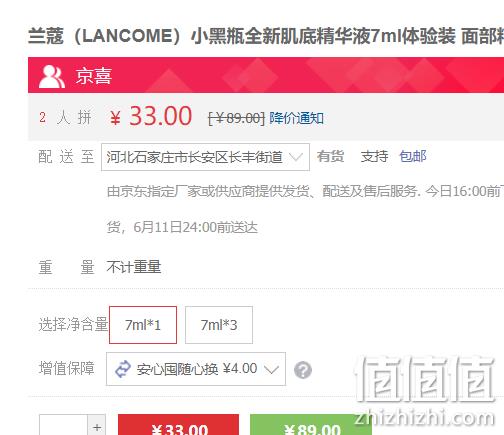
Task: Open the 安心囤随心换 ¥4.00 warranty dropdown
Action: pyautogui.click(x=196, y=369)
